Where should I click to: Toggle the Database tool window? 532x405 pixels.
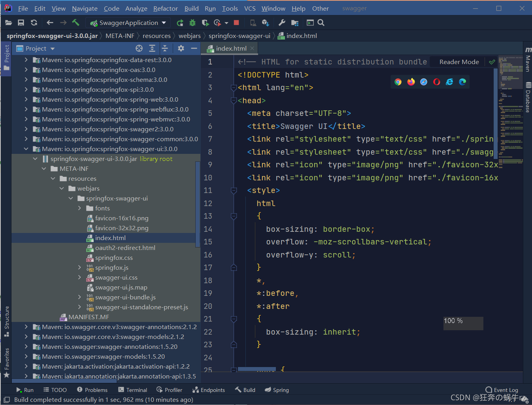coord(528,97)
